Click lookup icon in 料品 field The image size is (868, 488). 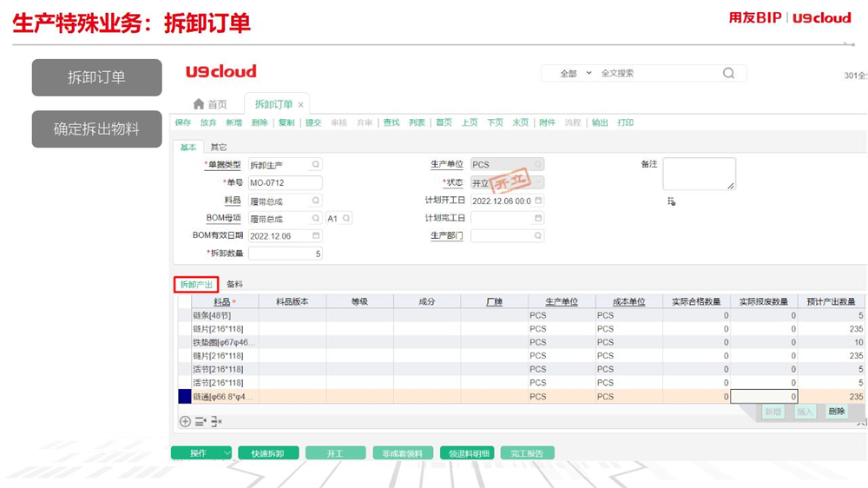(x=316, y=201)
